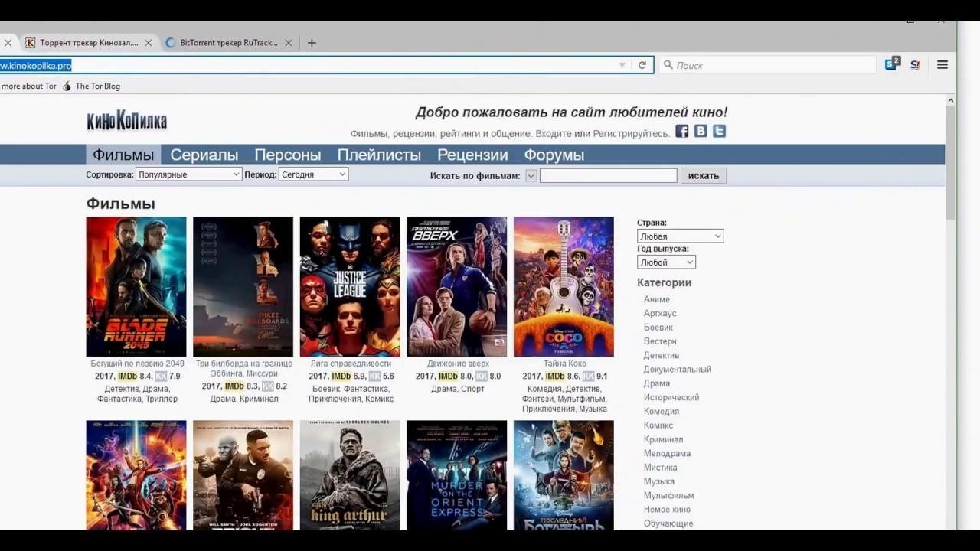
Task: Open Coco movie poster
Action: 563,287
